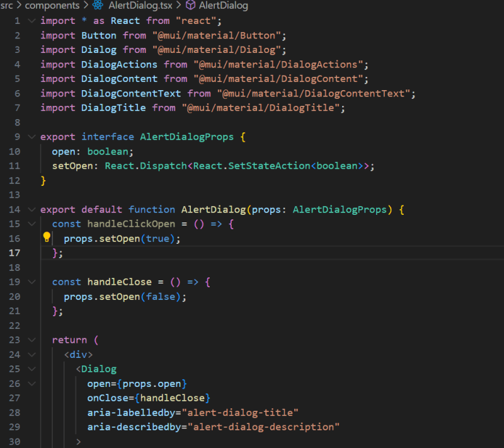The image size is (504, 448).
Task: Click line number 8 in the gutter
Action: pyautogui.click(x=18, y=122)
